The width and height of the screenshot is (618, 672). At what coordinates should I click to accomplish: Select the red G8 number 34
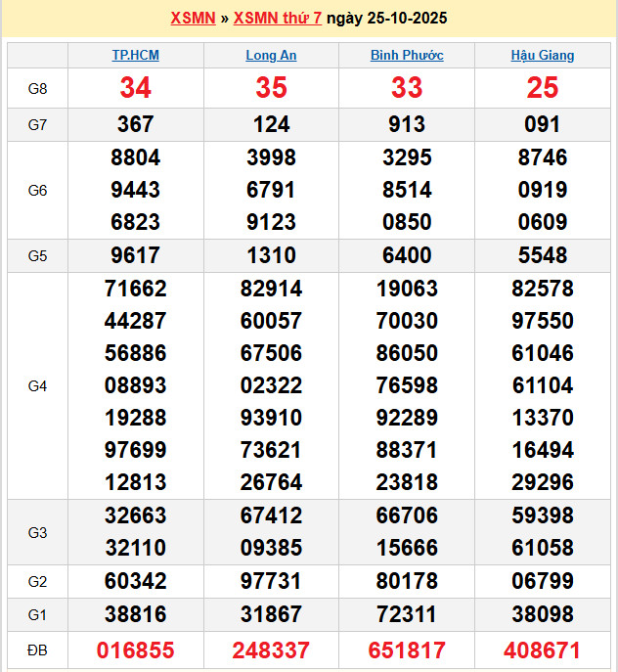coord(135,88)
